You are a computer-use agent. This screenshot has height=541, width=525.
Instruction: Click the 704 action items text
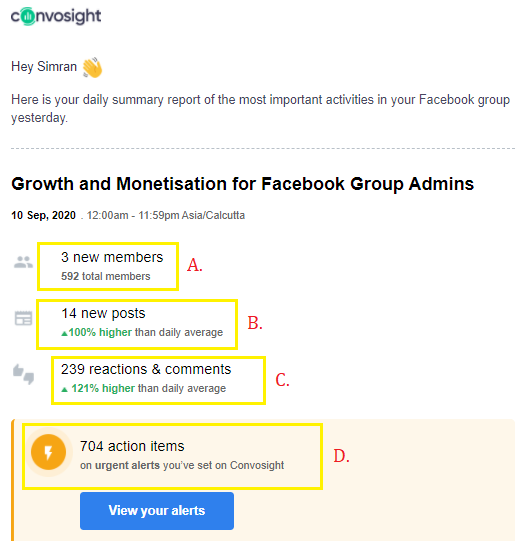click(x=132, y=446)
